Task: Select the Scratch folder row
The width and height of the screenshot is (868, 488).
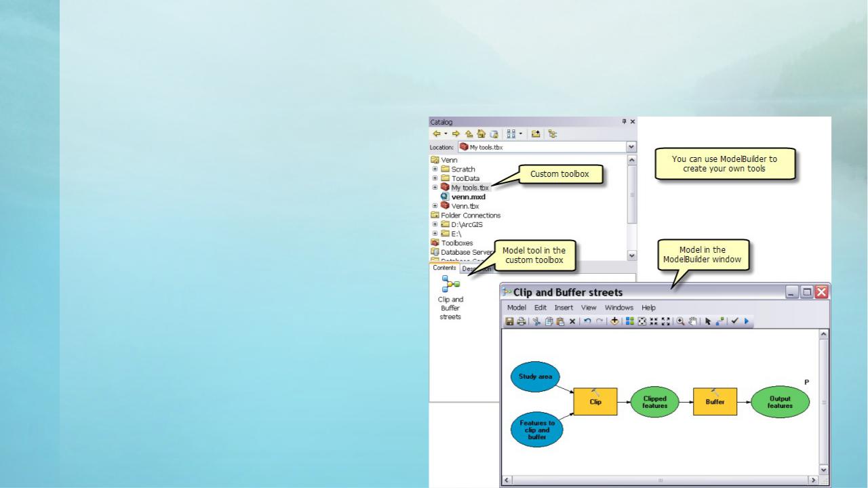Action: tap(458, 169)
